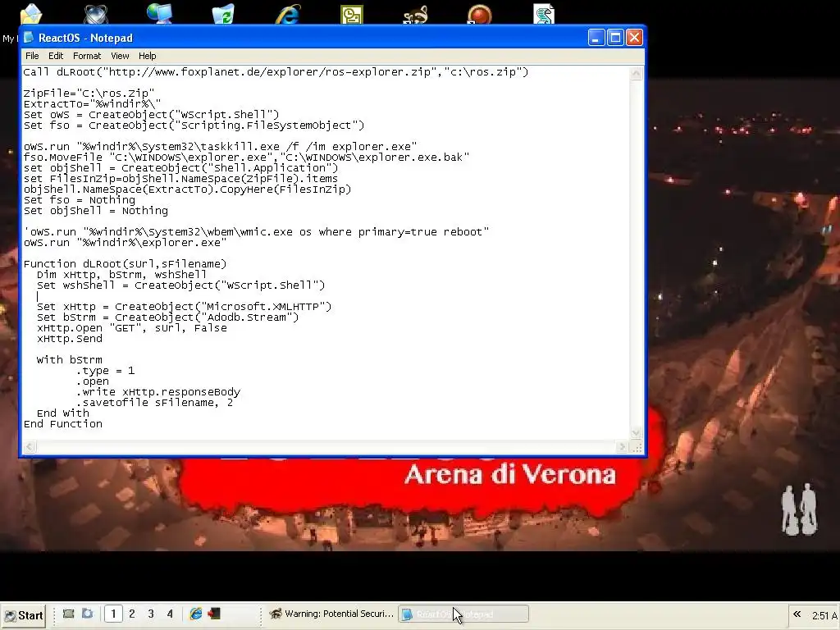Open the File menu in Notepad

tap(32, 56)
